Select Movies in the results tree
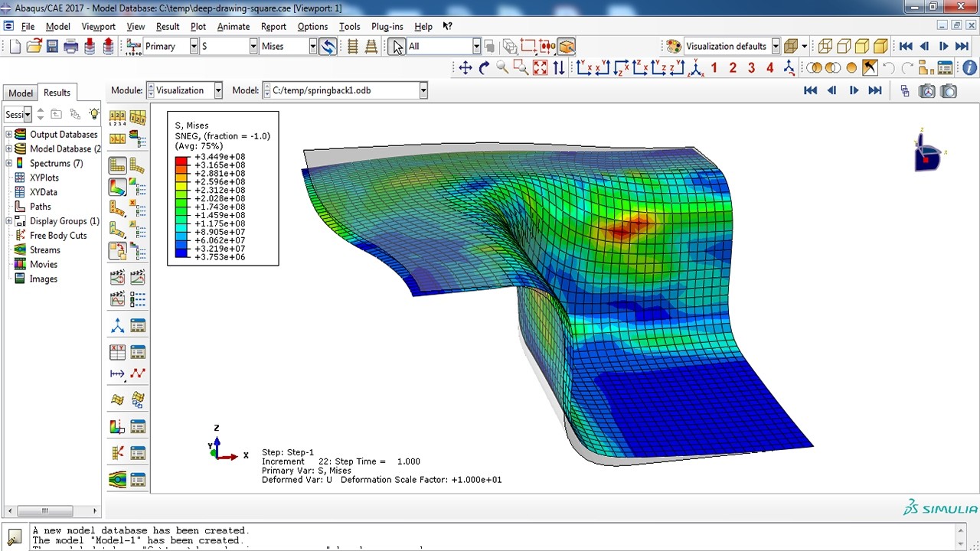The height and width of the screenshot is (551, 980). point(44,265)
